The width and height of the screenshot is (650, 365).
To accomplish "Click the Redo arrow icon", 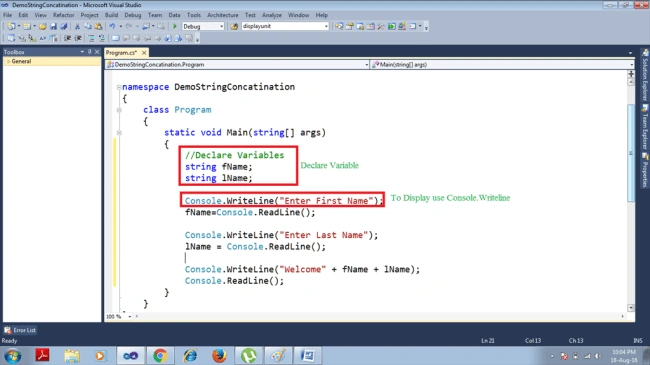I will point(129,26).
